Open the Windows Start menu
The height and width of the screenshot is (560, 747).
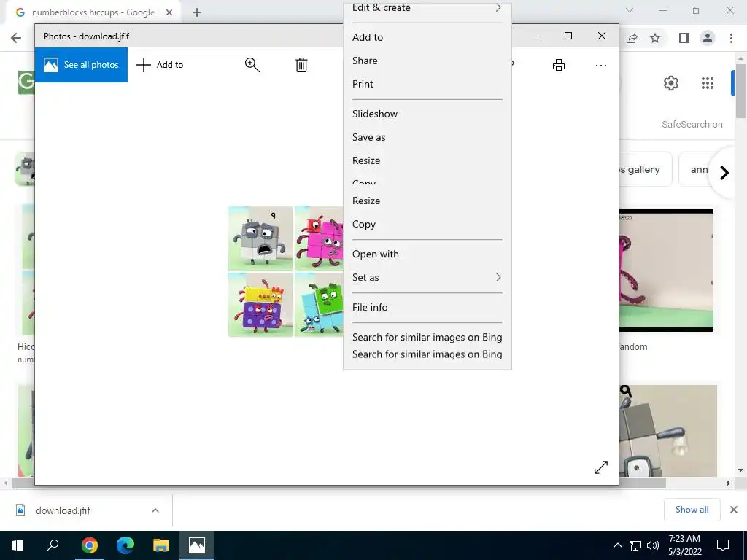point(18,545)
